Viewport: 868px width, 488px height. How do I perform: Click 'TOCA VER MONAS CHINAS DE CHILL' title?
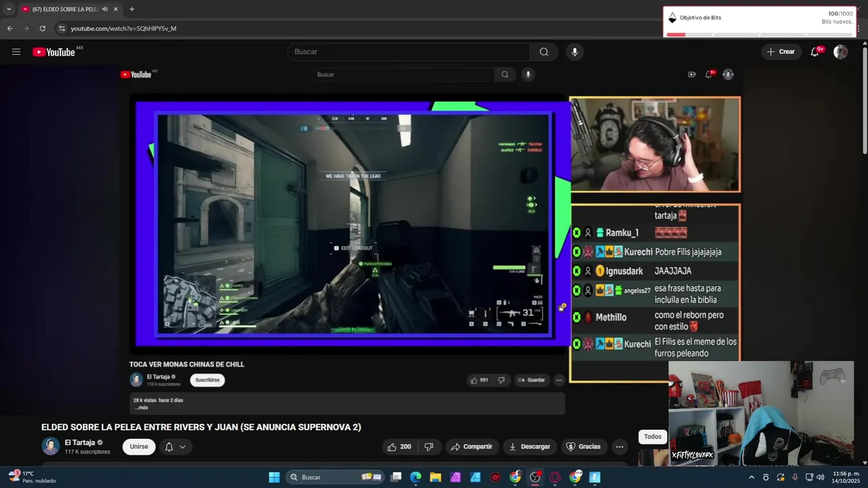[x=187, y=365]
